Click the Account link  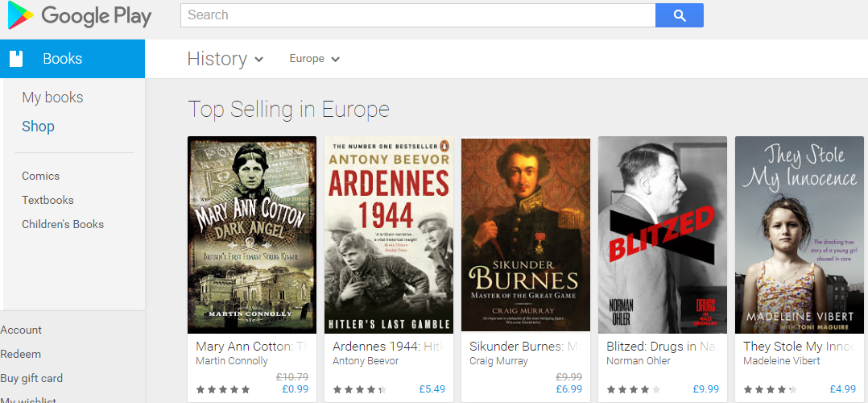(x=21, y=330)
